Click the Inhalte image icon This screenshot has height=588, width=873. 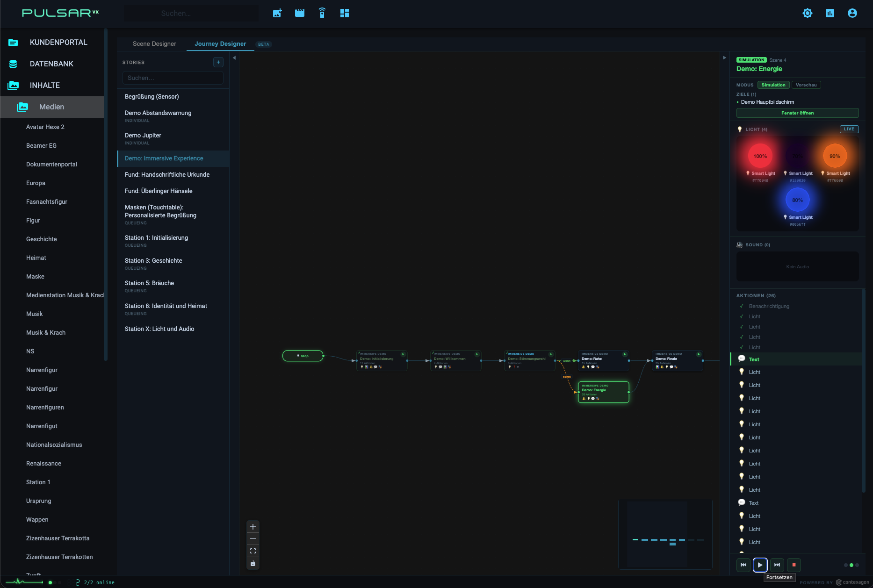[x=13, y=86]
